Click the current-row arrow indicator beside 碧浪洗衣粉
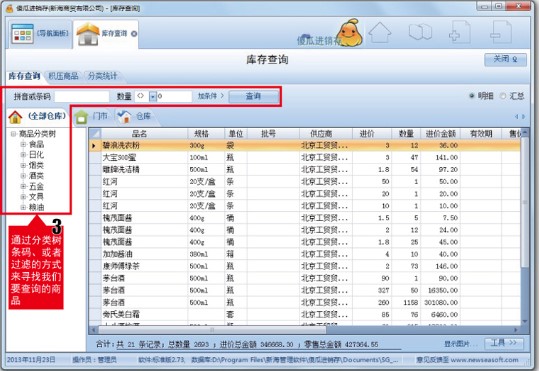 [x=94, y=146]
